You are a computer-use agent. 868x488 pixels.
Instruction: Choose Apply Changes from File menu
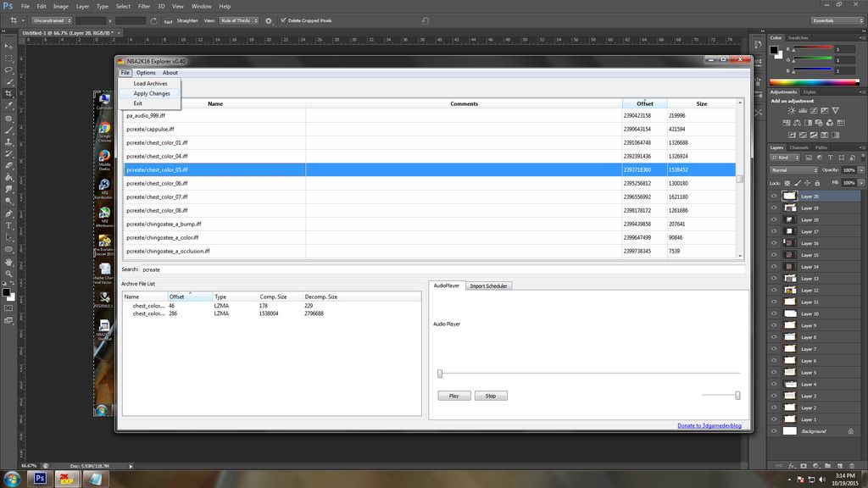151,93
